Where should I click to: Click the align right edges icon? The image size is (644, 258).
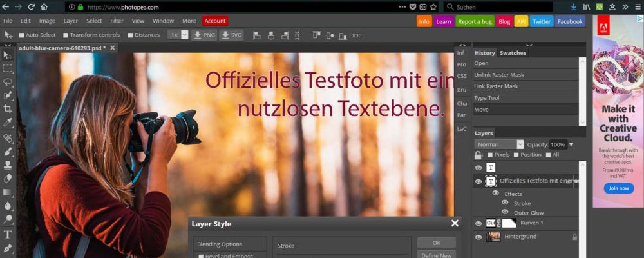pyautogui.click(x=285, y=35)
